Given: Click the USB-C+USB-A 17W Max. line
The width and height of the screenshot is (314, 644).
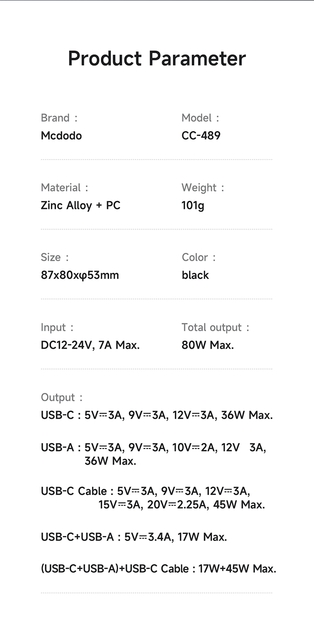Looking at the screenshot, I should click(x=134, y=537).
